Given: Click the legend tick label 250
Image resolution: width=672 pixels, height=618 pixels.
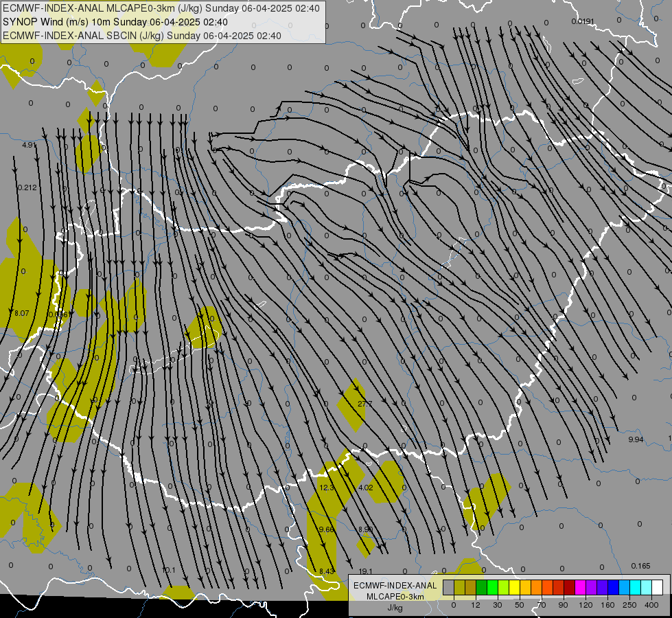Looking at the screenshot, I should pos(629,605).
